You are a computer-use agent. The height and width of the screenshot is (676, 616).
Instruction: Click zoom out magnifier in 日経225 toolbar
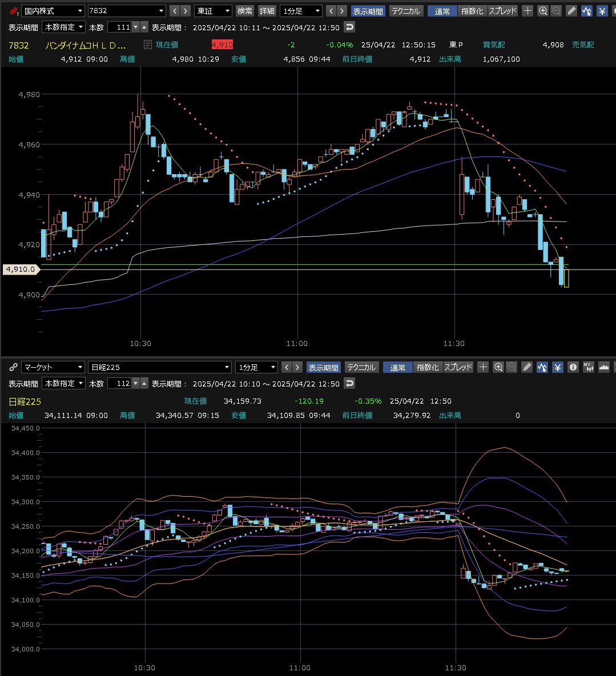coord(512,367)
